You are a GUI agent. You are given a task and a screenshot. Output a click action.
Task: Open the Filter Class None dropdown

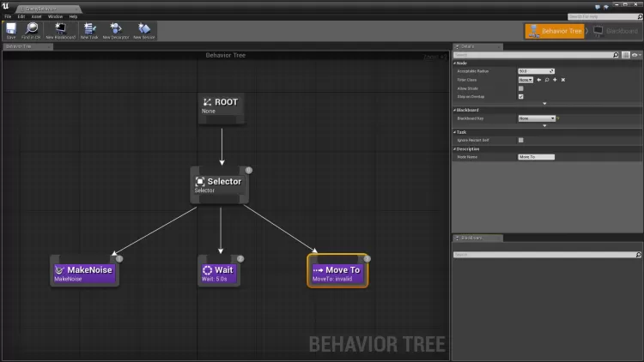click(526, 80)
